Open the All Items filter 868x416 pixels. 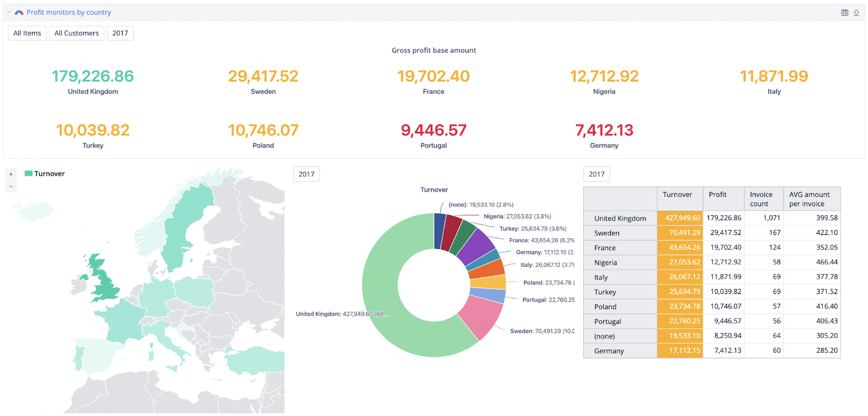pos(27,33)
